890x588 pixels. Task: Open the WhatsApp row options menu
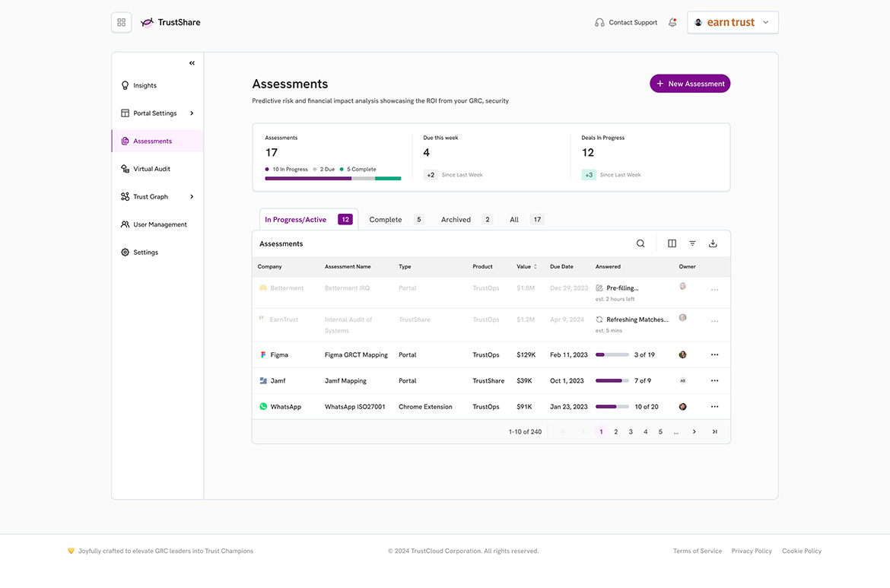point(714,407)
